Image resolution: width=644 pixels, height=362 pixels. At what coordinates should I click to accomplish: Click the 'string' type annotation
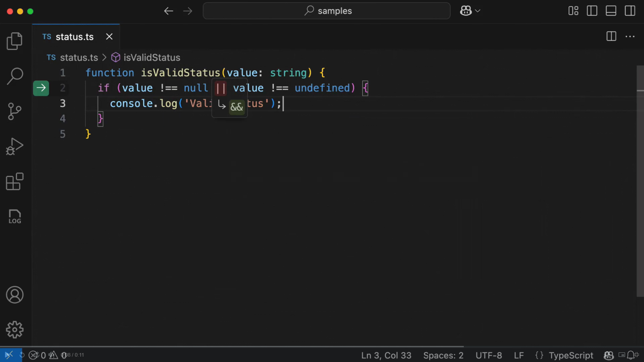[289, 73]
